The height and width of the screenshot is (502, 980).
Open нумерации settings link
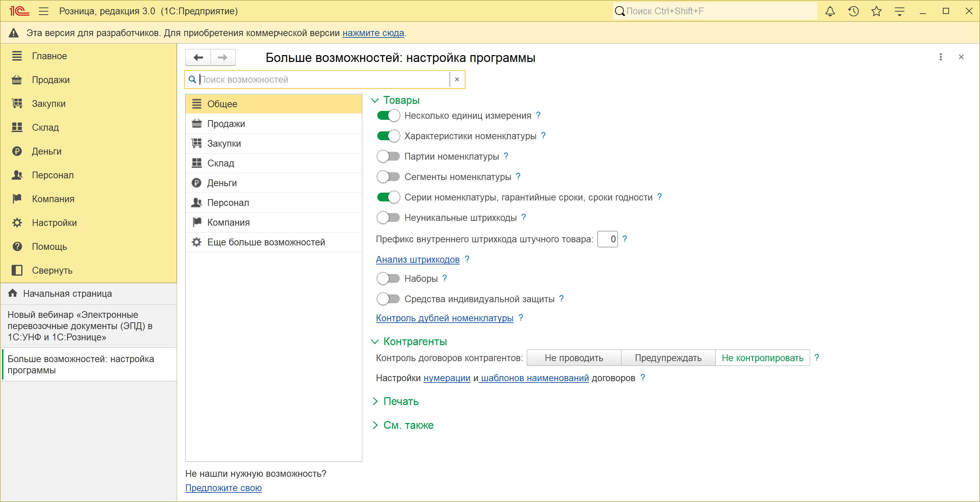447,378
